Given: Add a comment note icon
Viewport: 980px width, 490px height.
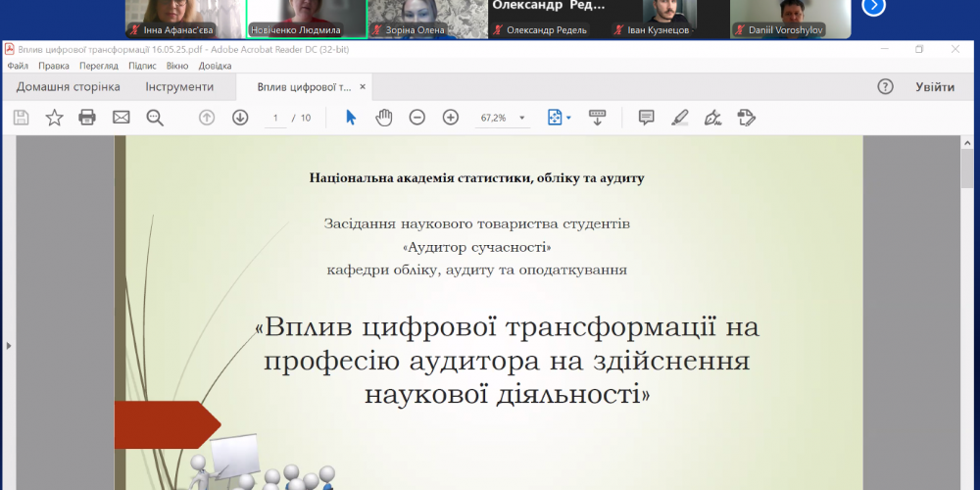Looking at the screenshot, I should [647, 118].
